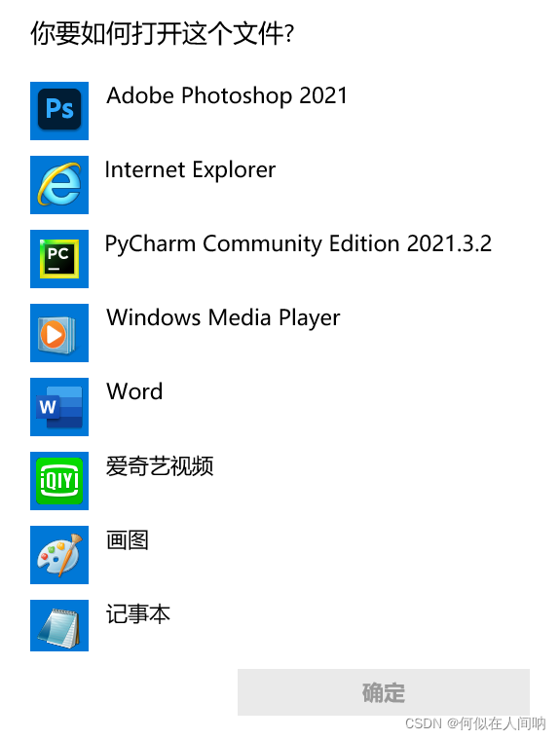The width and height of the screenshot is (560, 740).
Task: Select "PyCharm Community Edition 2021.3.2" text
Action: (298, 244)
